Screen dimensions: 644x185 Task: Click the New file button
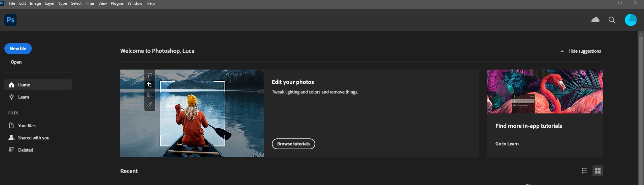tap(18, 49)
